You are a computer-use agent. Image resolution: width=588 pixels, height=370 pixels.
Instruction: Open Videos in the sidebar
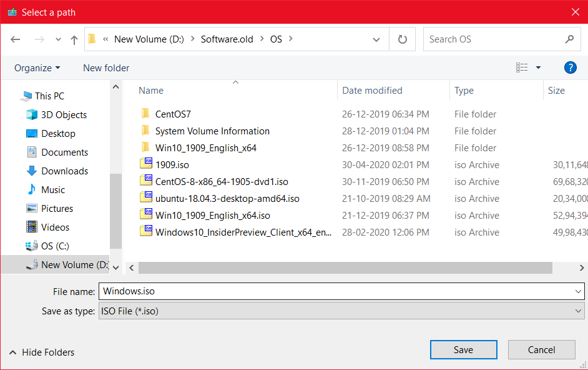click(x=55, y=227)
